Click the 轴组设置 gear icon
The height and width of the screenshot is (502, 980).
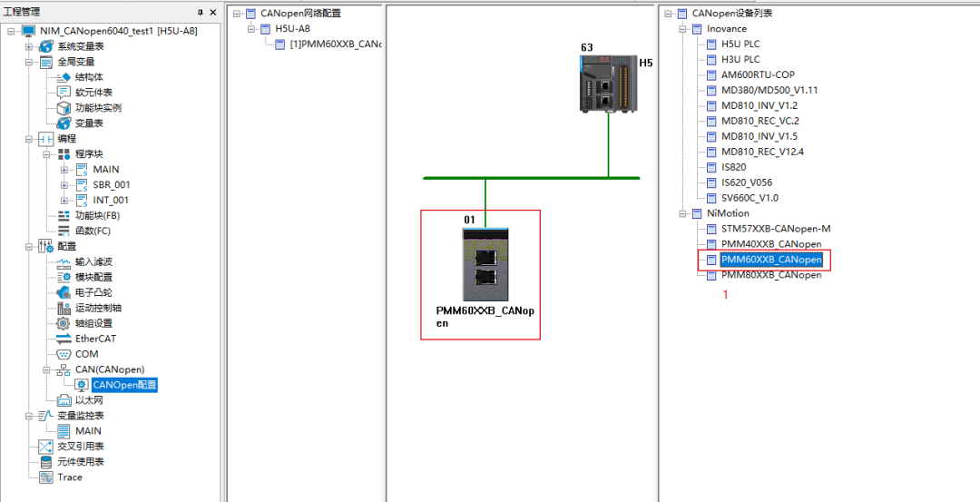click(x=64, y=323)
